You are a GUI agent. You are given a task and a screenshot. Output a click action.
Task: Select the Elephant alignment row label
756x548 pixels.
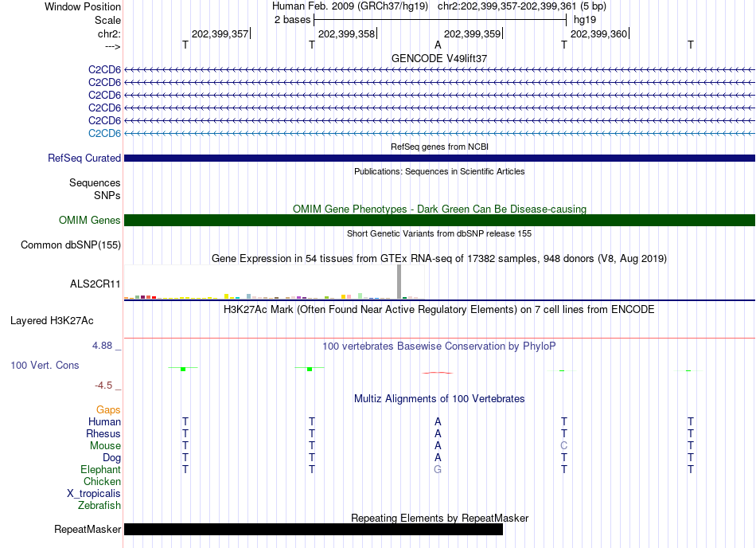pyautogui.click(x=101, y=469)
